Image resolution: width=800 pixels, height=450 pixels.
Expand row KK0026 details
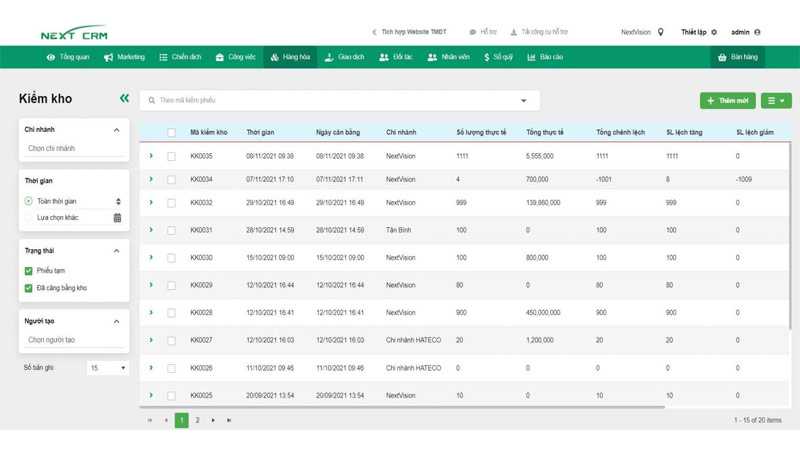(x=151, y=367)
